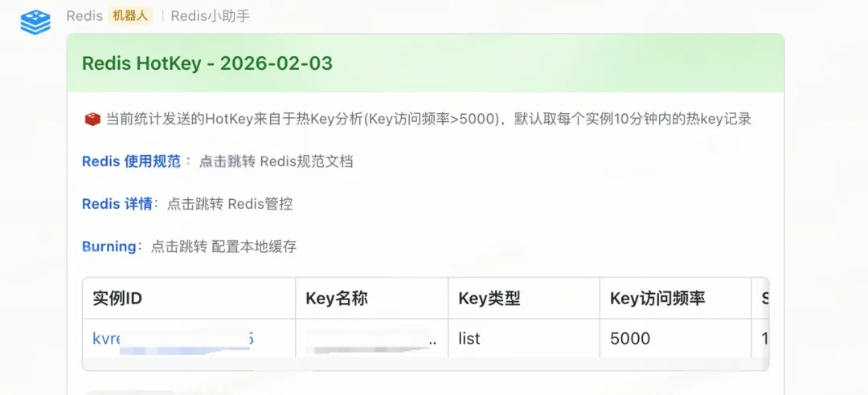Click the Key类型 column header
868x395 pixels.
click(x=489, y=299)
